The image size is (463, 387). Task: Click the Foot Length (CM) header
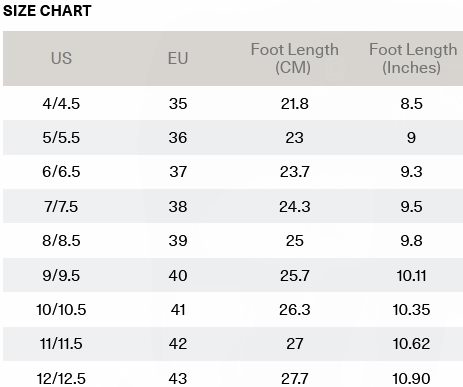pyautogui.click(x=295, y=58)
